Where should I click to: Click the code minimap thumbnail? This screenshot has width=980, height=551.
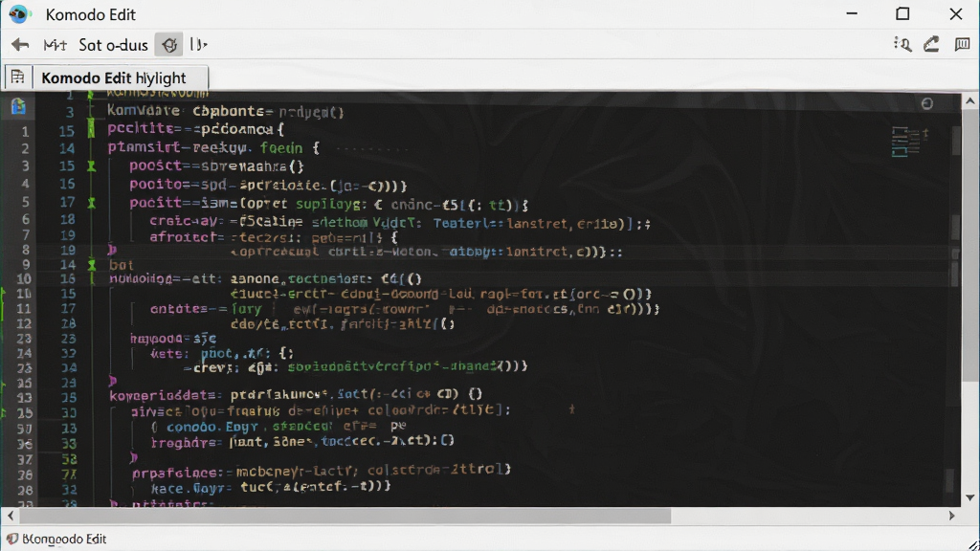[x=909, y=142]
